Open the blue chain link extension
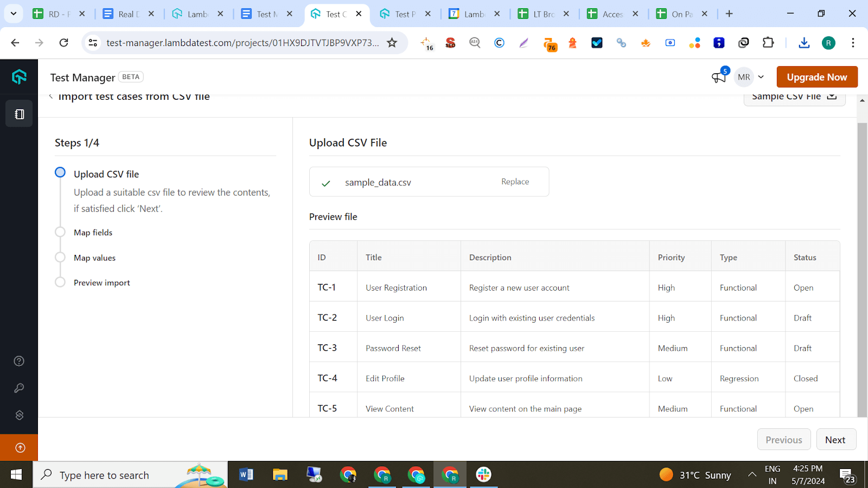 621,43
